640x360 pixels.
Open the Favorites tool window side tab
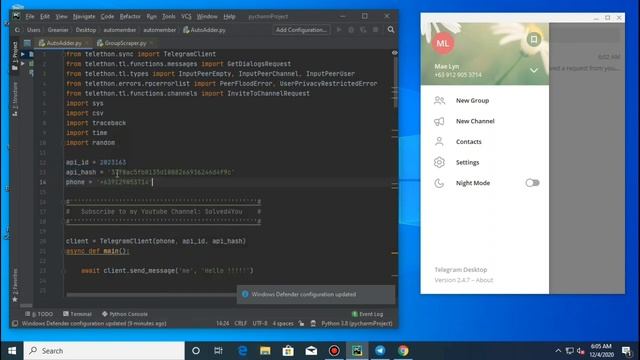(15, 285)
